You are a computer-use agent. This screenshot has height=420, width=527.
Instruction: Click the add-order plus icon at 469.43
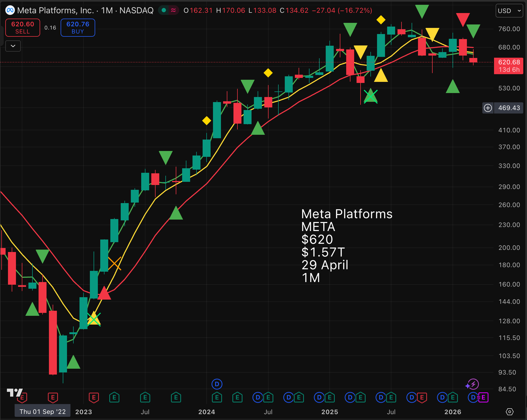(488, 108)
